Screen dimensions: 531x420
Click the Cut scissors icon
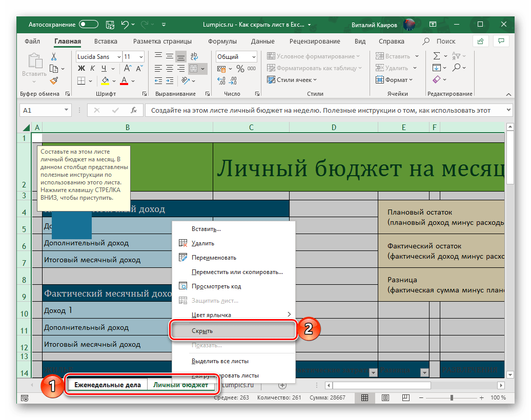(53, 56)
